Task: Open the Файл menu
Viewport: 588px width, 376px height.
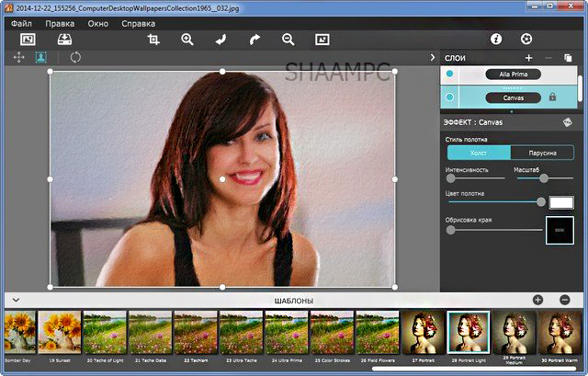Action: coord(21,24)
